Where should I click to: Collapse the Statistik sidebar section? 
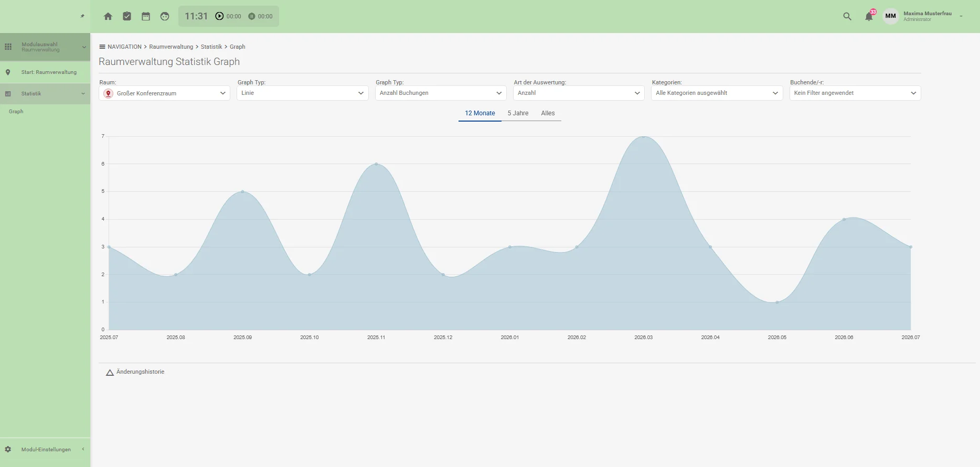pyautogui.click(x=83, y=94)
